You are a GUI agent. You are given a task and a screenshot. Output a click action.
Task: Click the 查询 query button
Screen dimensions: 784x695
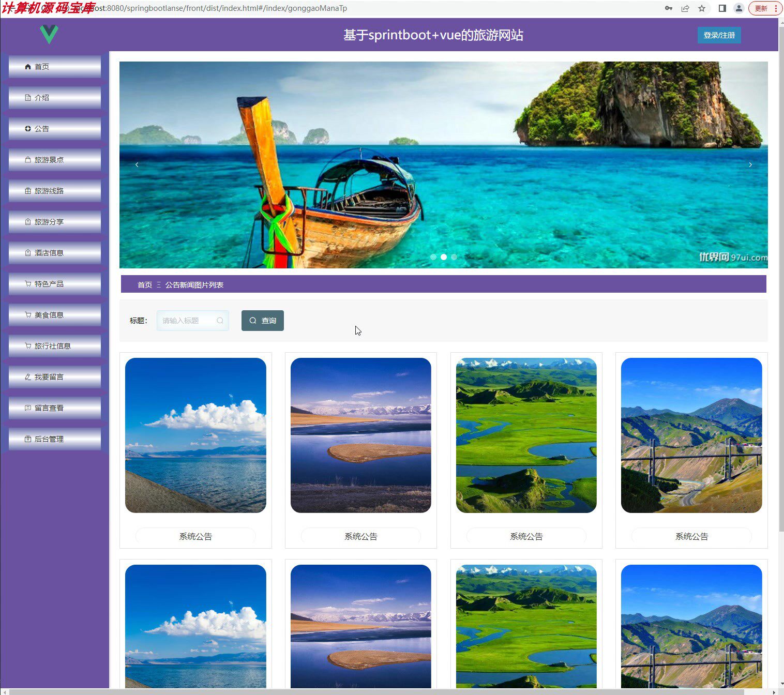click(x=262, y=320)
